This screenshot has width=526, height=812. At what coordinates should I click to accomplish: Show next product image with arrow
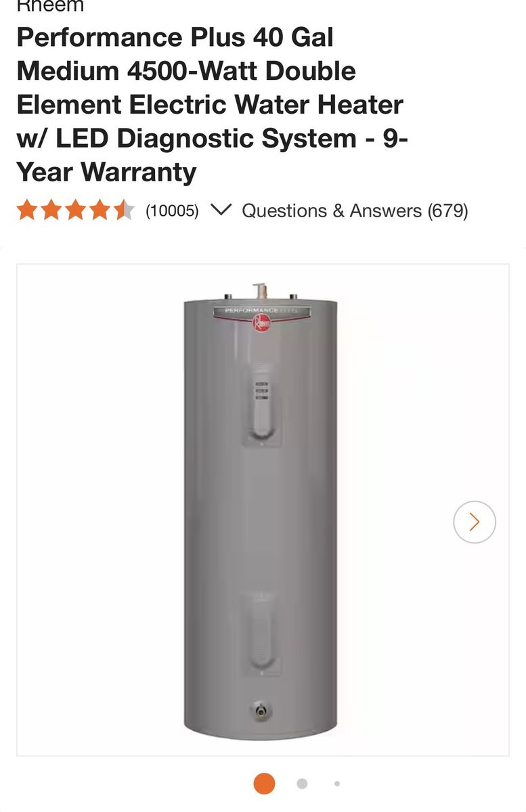pyautogui.click(x=475, y=522)
